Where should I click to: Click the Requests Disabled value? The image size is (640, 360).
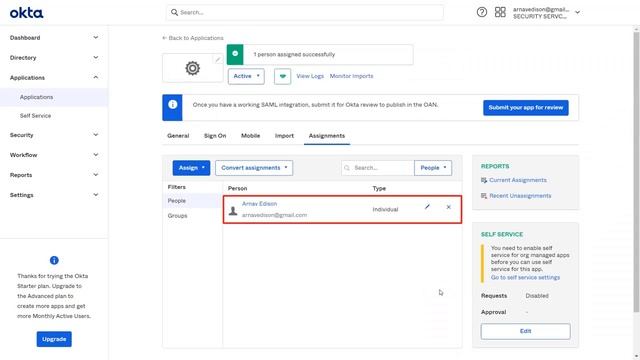click(x=537, y=296)
